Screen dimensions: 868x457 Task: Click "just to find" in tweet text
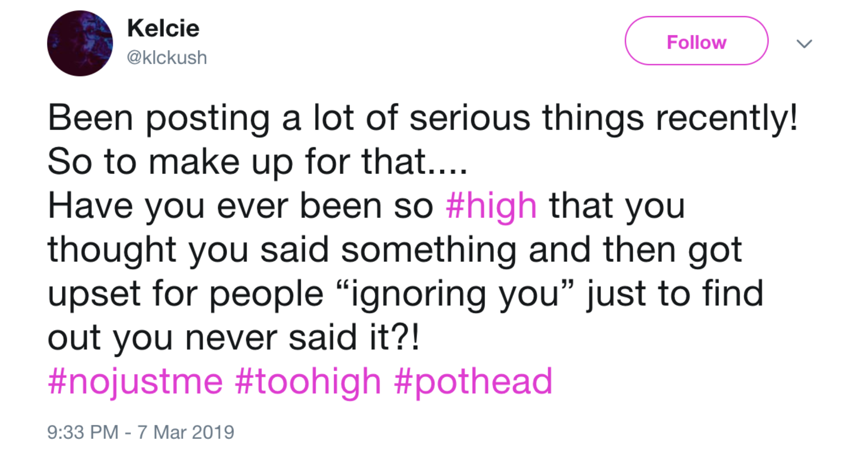[675, 294]
